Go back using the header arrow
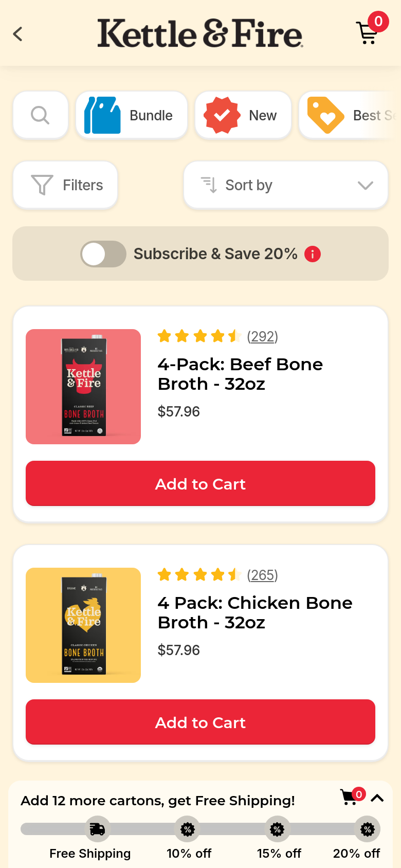Image resolution: width=401 pixels, height=868 pixels. (18, 34)
